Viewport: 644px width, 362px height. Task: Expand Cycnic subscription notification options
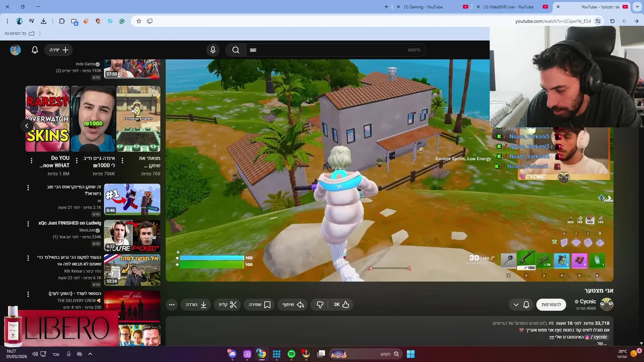tap(521, 305)
